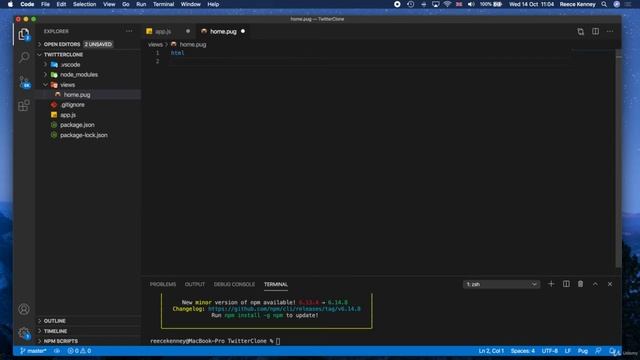
Task: Open the terminal selector dropdown 1: zsh
Action: coord(501,284)
